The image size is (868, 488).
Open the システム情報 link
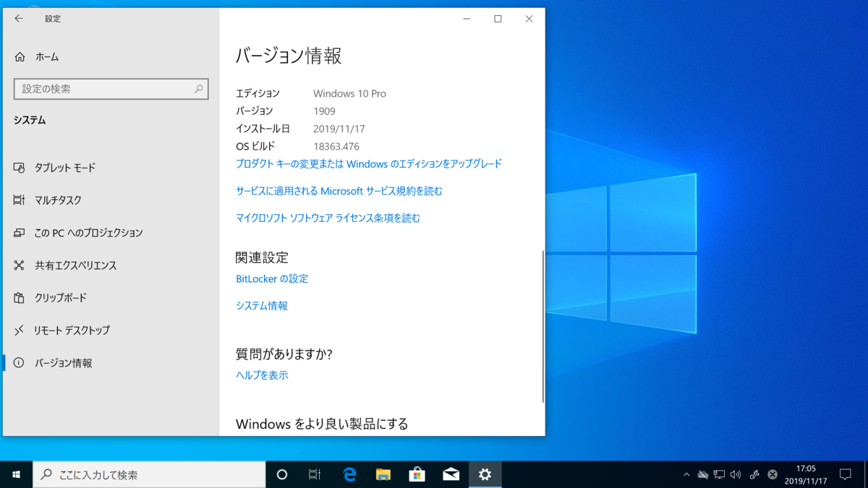point(262,306)
